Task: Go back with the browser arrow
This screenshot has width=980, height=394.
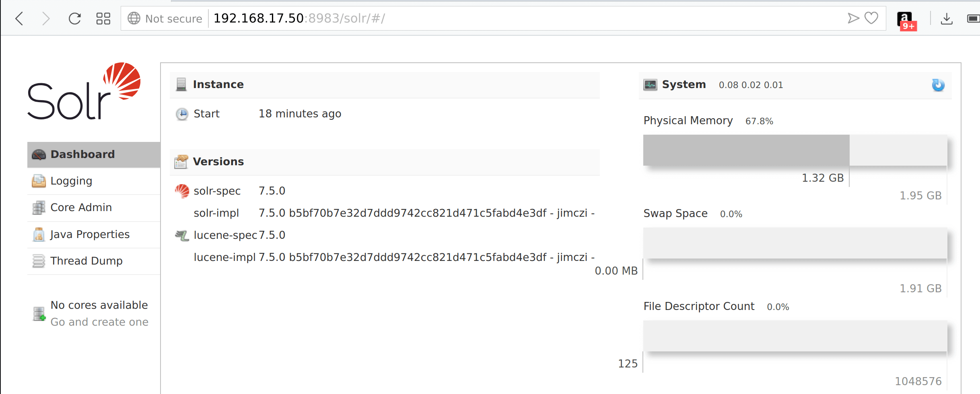Action: 19,18
